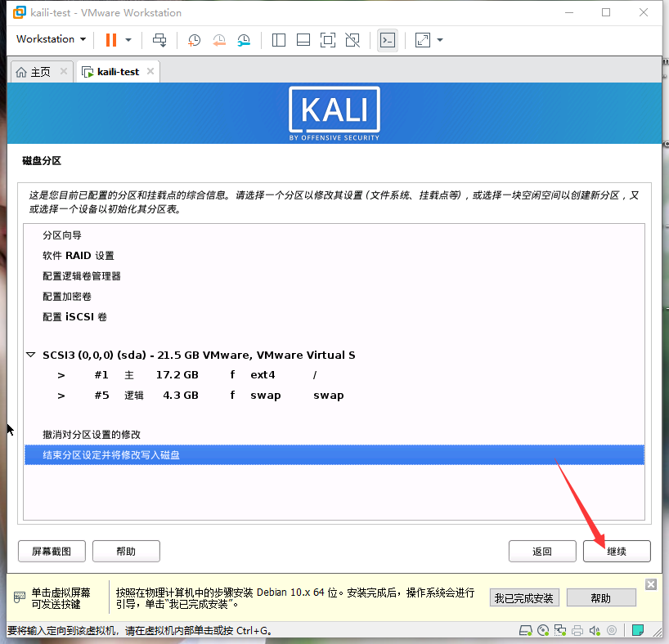Enter full screen mode via toolbar icon
This screenshot has height=644, width=669.
click(x=420, y=39)
